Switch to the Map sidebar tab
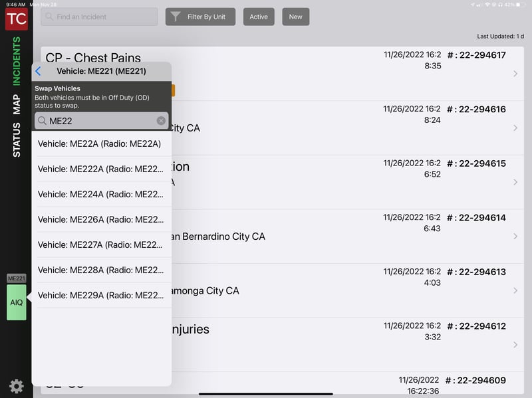Image resolution: width=532 pixels, height=398 pixels. pos(17,104)
